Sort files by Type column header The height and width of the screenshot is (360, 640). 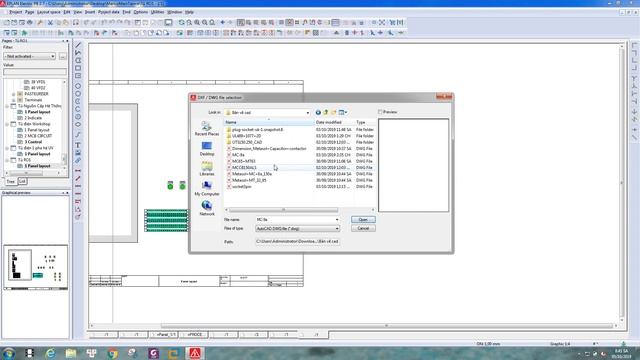[365, 122]
